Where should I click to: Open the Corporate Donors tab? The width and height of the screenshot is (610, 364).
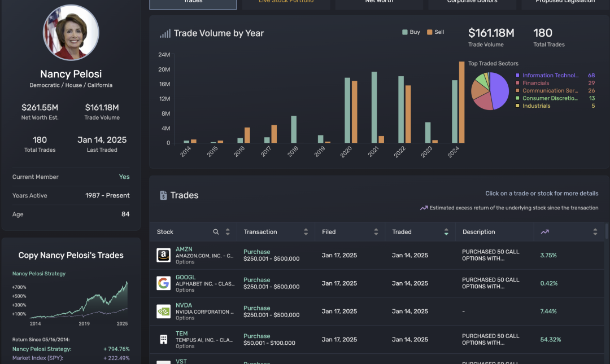pyautogui.click(x=472, y=3)
